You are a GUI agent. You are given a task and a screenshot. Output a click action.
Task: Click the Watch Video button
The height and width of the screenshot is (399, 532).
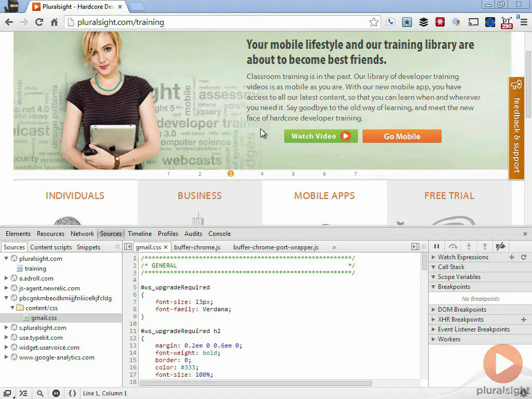pos(321,136)
